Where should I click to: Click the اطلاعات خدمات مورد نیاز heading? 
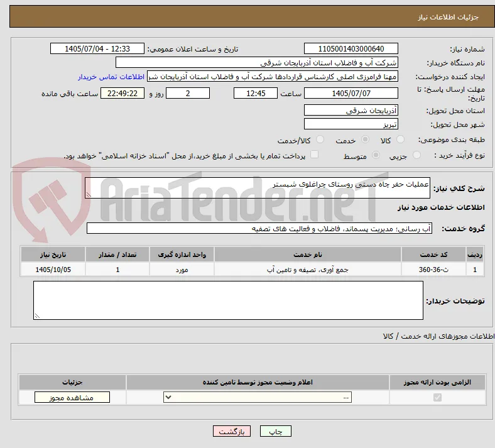point(441,207)
